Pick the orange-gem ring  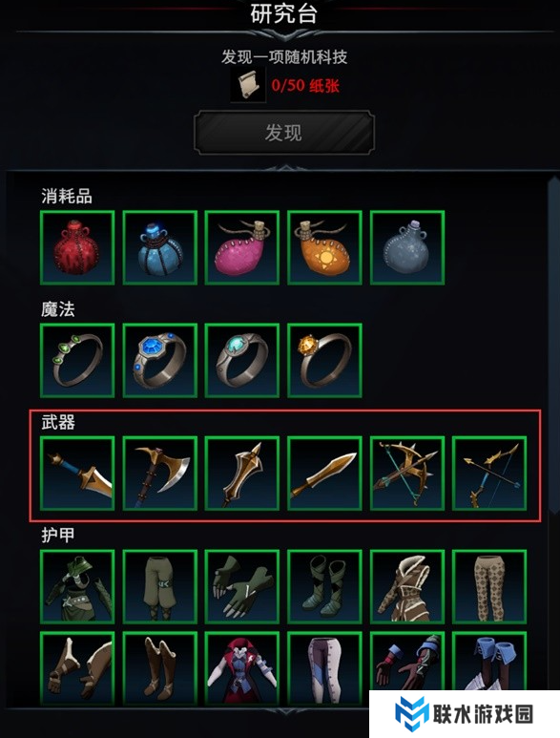click(x=324, y=361)
